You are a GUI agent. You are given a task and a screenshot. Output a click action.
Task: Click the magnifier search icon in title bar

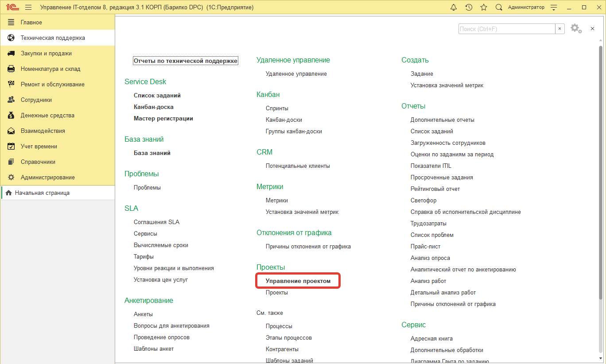tap(499, 8)
